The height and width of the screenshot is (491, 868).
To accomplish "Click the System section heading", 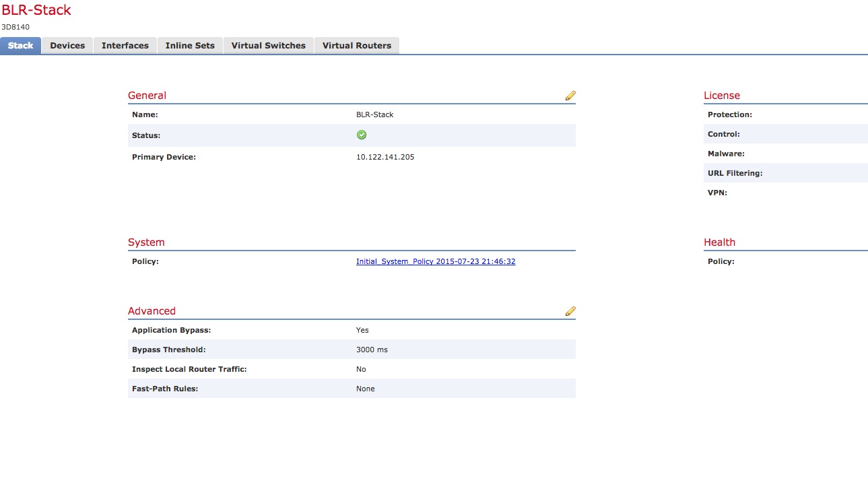I will [146, 242].
